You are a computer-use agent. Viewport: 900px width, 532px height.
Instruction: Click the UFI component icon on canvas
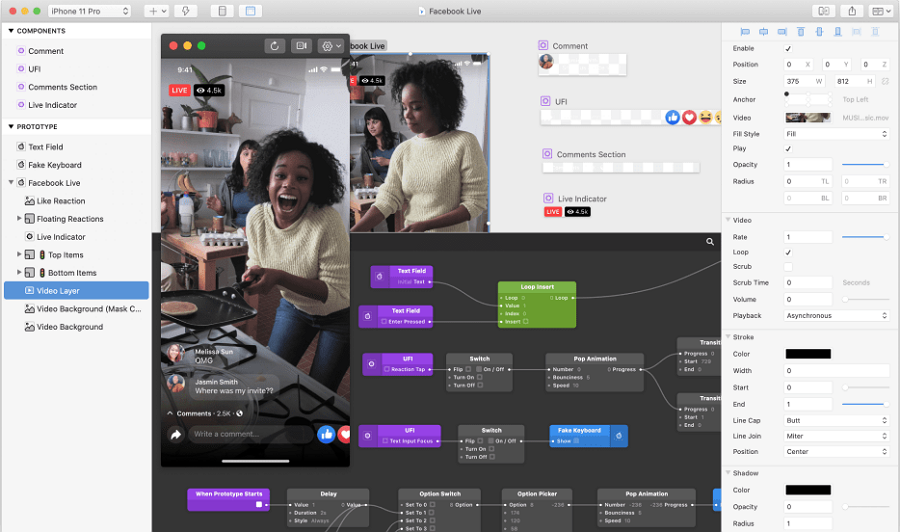(545, 101)
